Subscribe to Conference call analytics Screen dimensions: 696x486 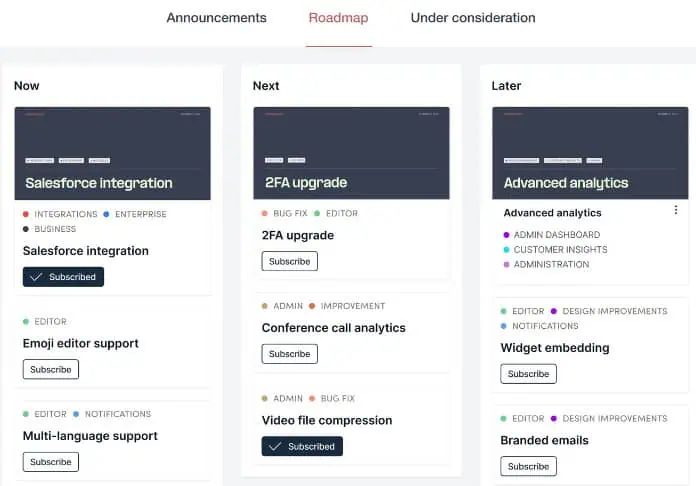pyautogui.click(x=289, y=354)
